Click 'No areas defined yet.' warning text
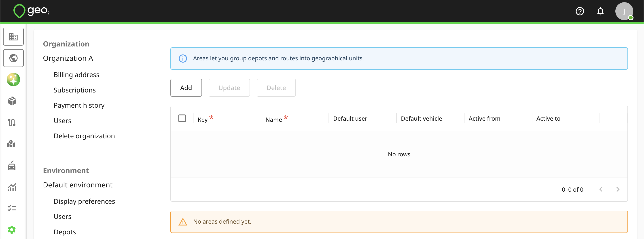Image resolution: width=644 pixels, height=239 pixels. [222, 222]
